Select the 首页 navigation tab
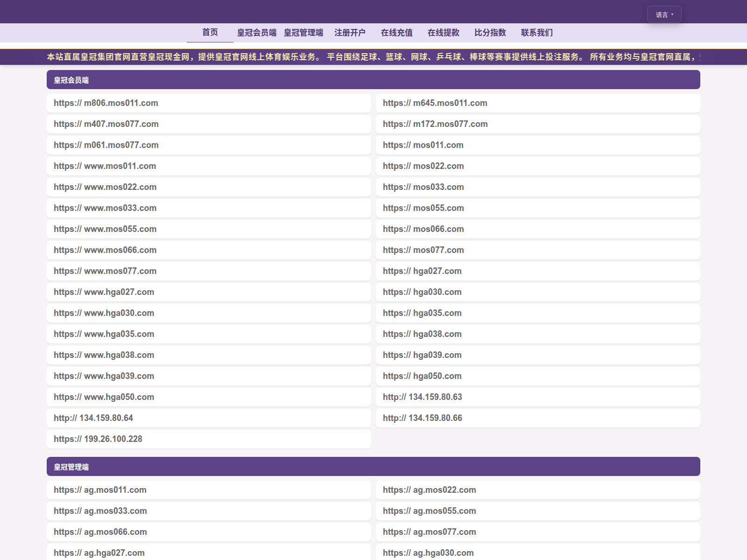 [x=210, y=33]
